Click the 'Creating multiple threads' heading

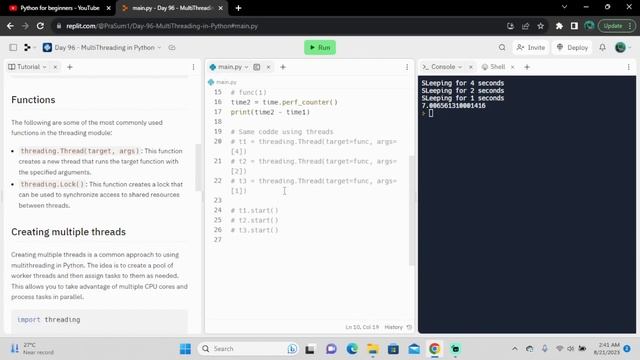coord(69,232)
